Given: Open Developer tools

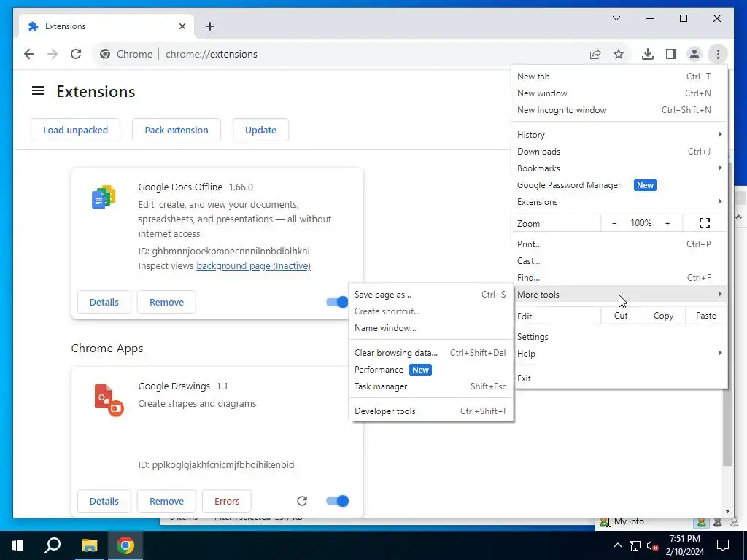Looking at the screenshot, I should pyautogui.click(x=430, y=411).
